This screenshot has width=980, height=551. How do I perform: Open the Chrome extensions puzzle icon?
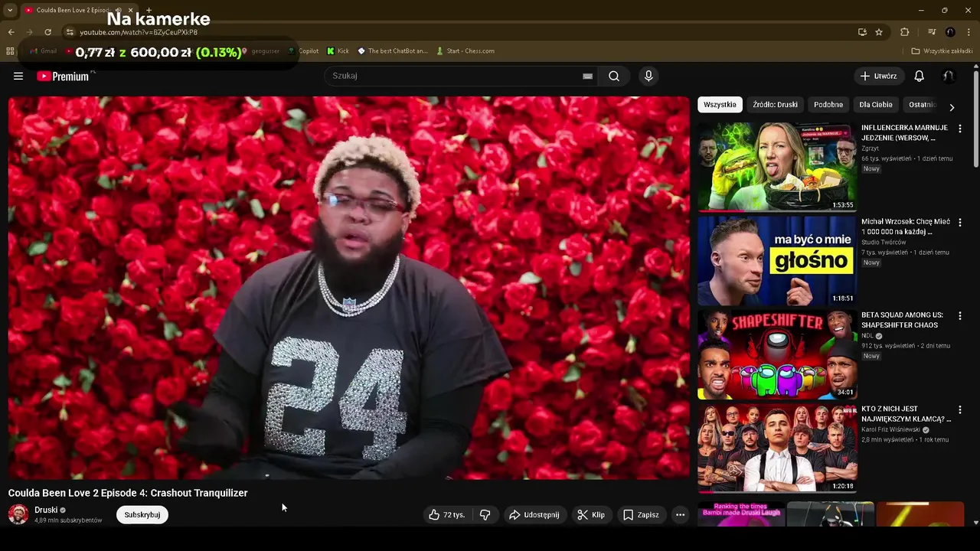point(904,32)
